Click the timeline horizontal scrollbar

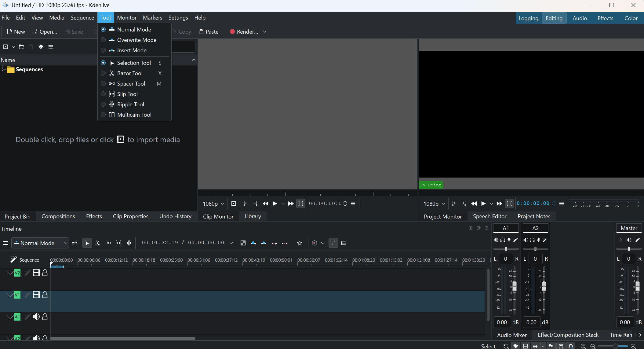click(123, 338)
